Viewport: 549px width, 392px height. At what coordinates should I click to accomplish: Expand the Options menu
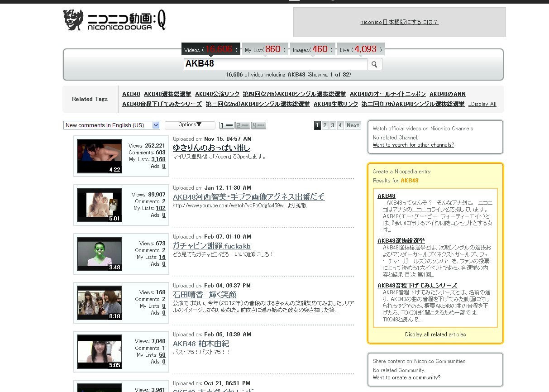[x=190, y=125]
